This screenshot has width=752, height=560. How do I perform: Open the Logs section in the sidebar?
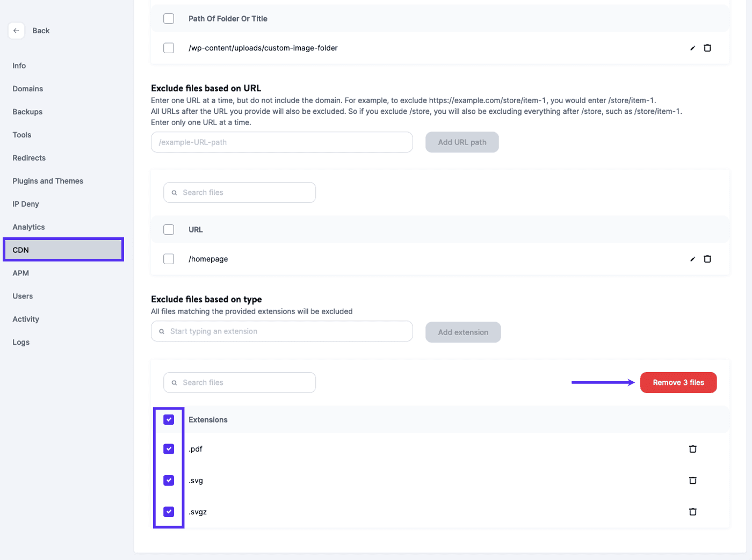tap(21, 342)
